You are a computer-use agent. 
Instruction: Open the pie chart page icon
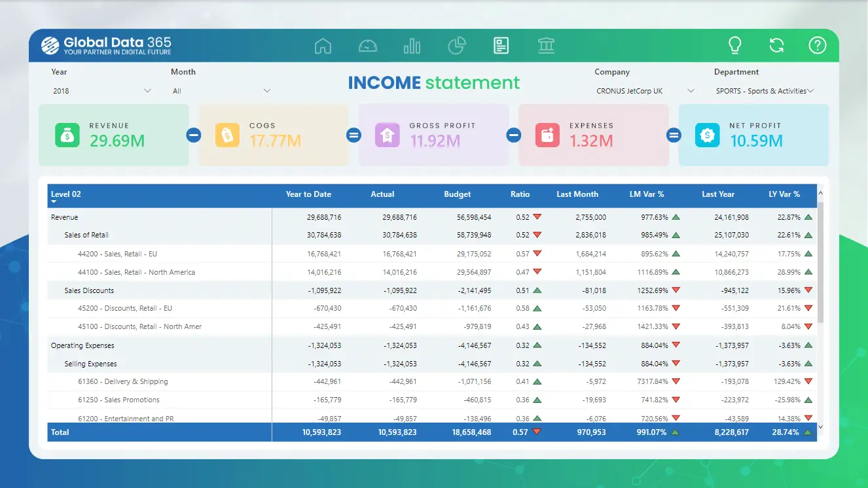tap(457, 46)
